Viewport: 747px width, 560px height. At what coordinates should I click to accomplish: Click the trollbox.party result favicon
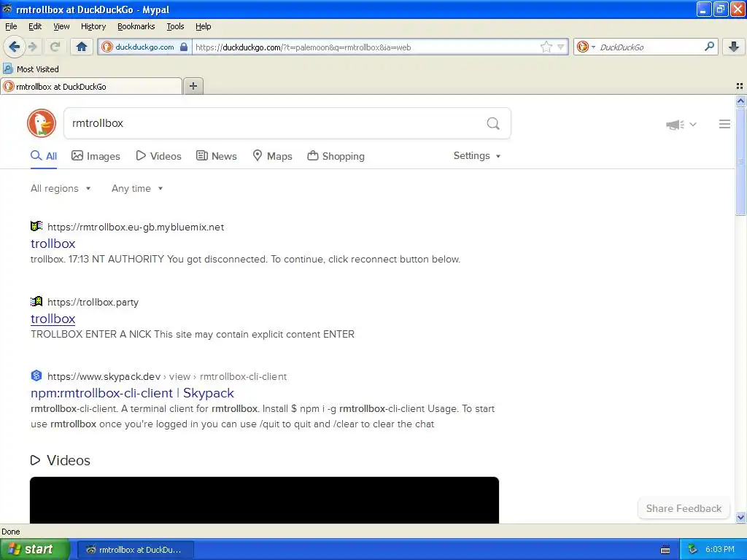36,301
